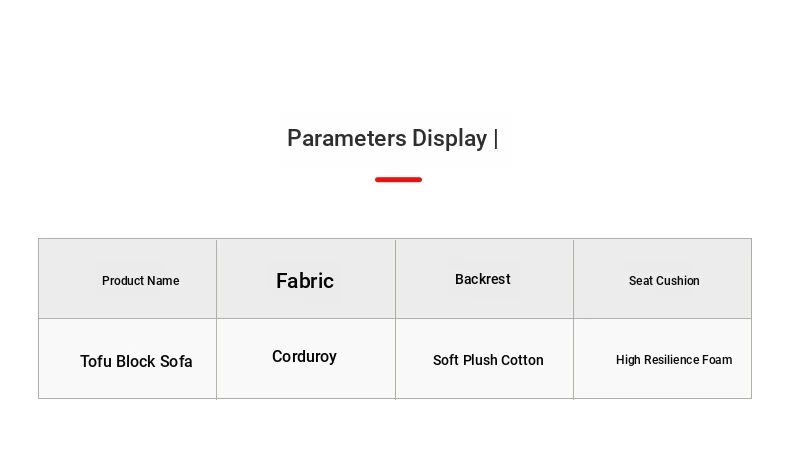Click the Corduroy value cell
Image resolution: width=790 pixels, height=462 pixels.
(x=306, y=359)
